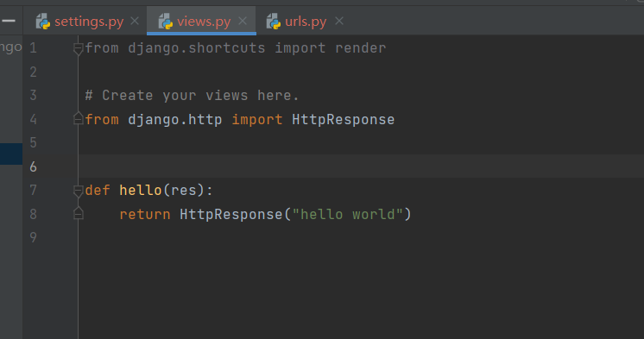
Task: Click 'django.shortcuts' in line 1
Action: coord(196,48)
